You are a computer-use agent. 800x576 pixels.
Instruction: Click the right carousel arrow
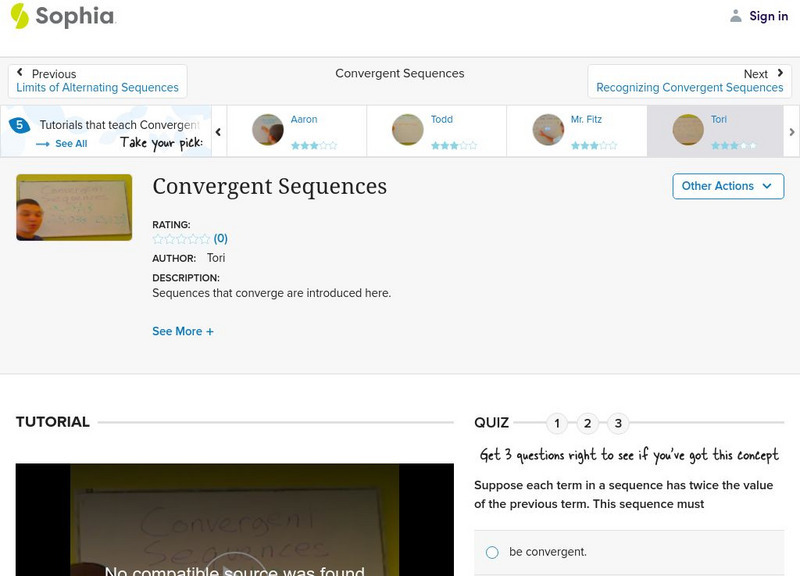(790, 131)
